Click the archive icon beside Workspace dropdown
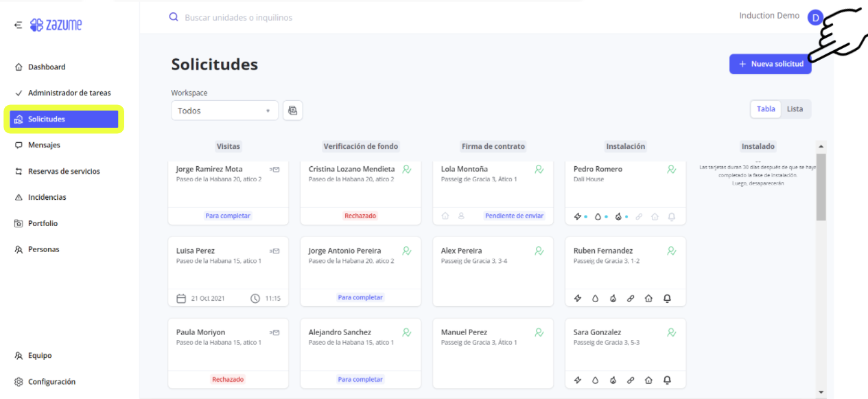Viewport: 868px width, 399px height. point(292,111)
